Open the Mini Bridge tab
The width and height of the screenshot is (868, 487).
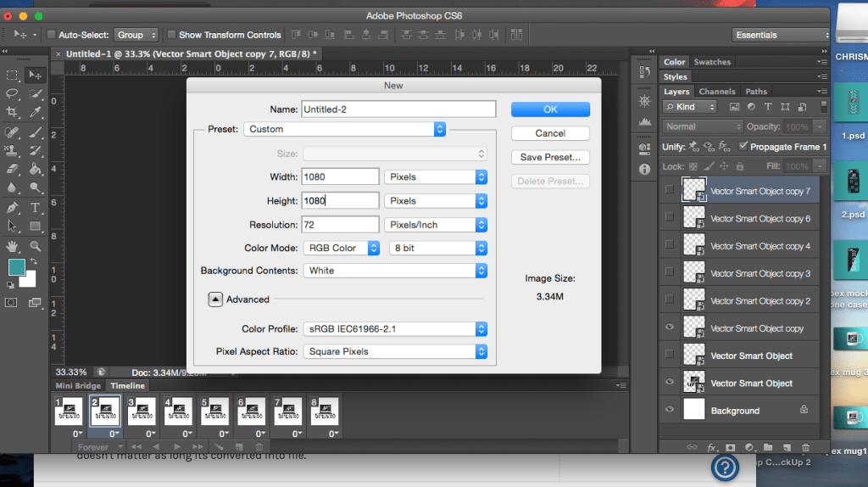point(76,386)
